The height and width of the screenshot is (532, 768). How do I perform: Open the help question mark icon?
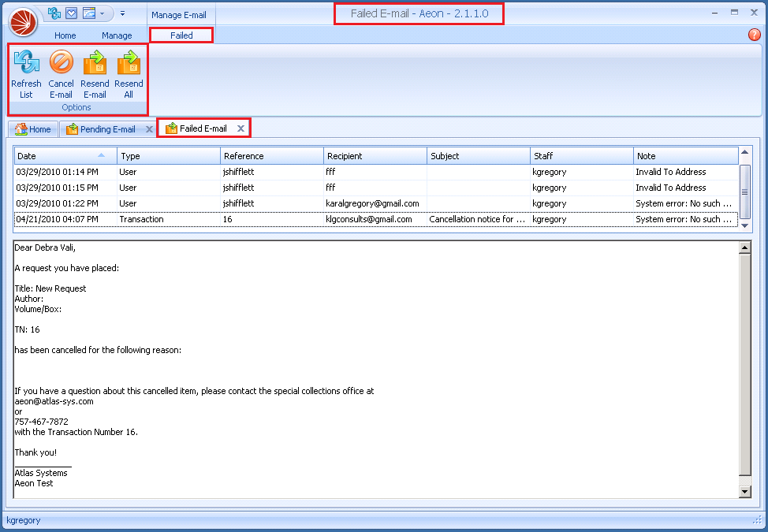(x=753, y=35)
